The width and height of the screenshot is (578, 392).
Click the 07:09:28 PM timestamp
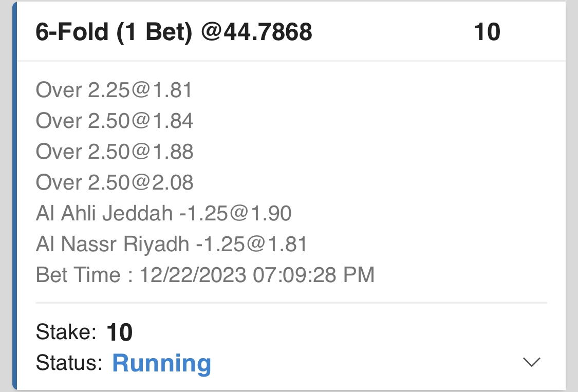pyautogui.click(x=313, y=275)
